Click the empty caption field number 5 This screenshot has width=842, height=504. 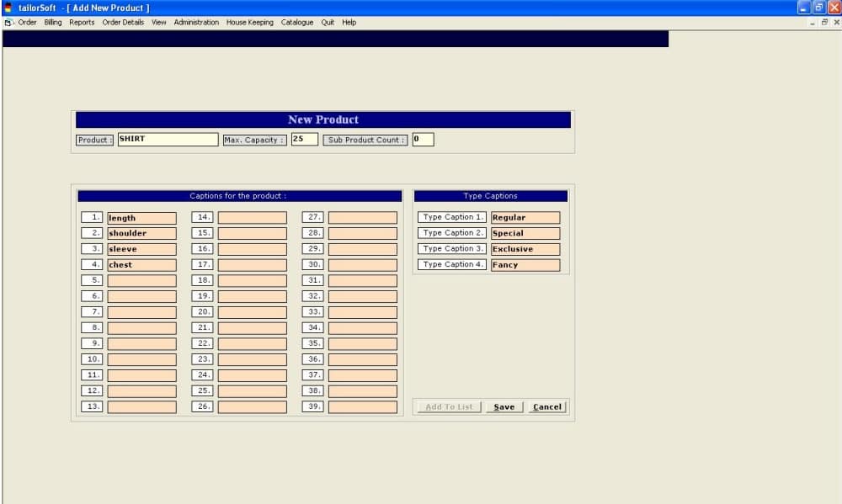coord(141,280)
